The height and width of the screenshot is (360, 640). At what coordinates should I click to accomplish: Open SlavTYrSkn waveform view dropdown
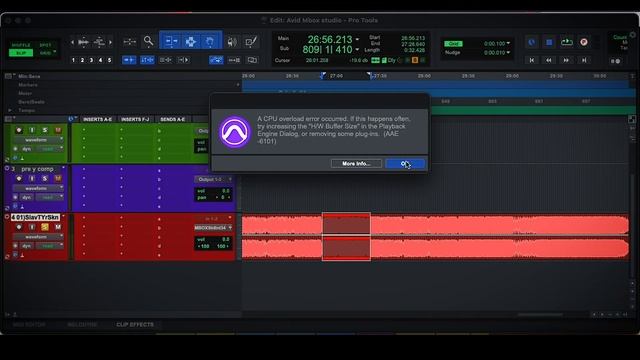(37, 237)
